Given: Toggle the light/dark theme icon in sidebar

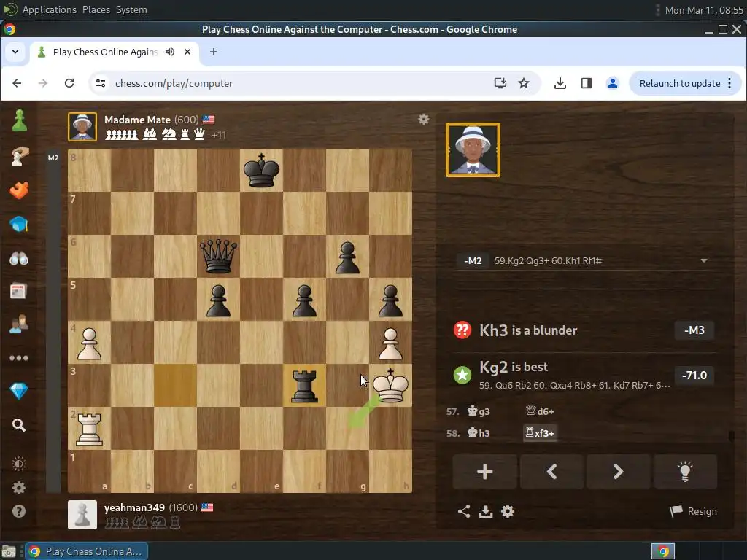Looking at the screenshot, I should pyautogui.click(x=19, y=463).
